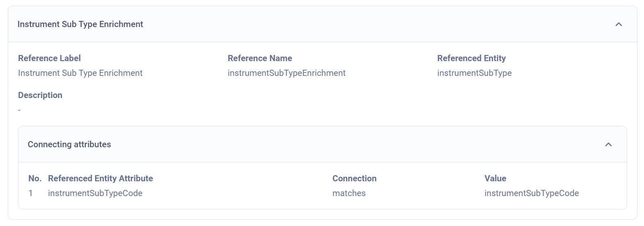The height and width of the screenshot is (226, 644).
Task: Click the Referenced Entity field heading
Action: click(471, 58)
